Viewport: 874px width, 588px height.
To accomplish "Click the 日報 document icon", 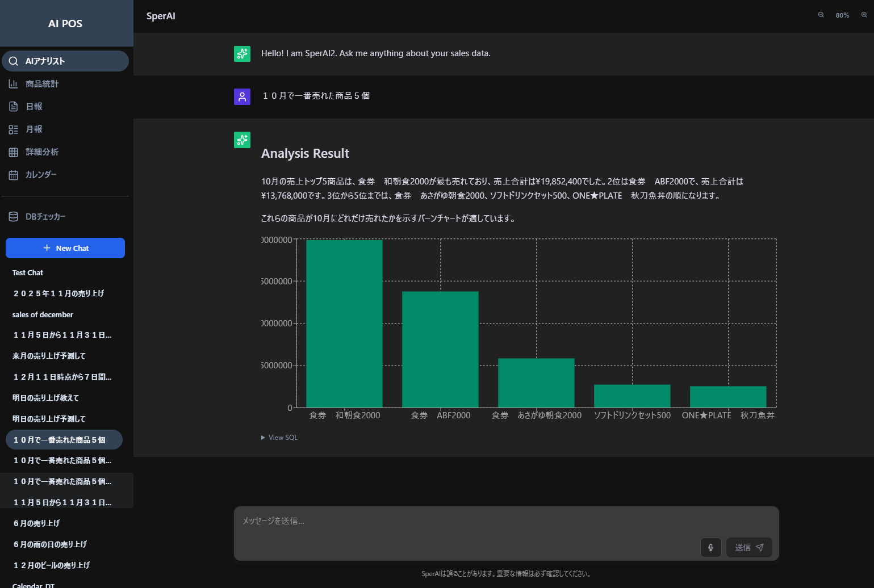I will pos(14,107).
